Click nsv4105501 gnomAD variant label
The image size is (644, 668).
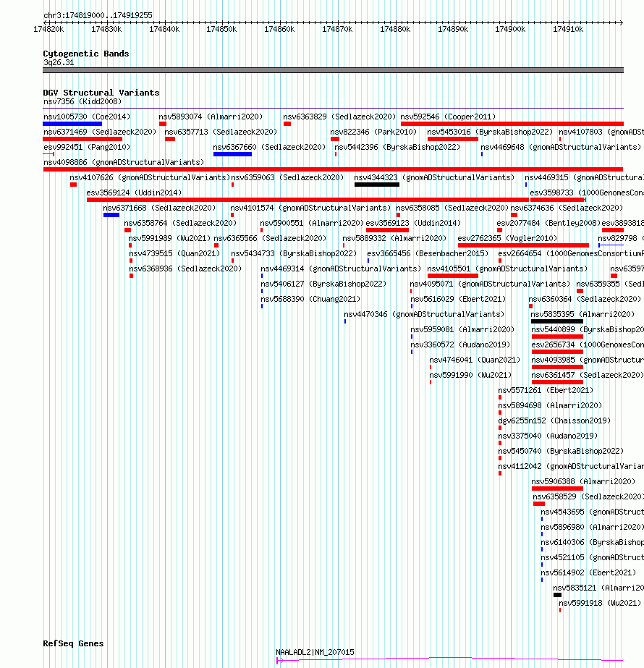point(507,269)
